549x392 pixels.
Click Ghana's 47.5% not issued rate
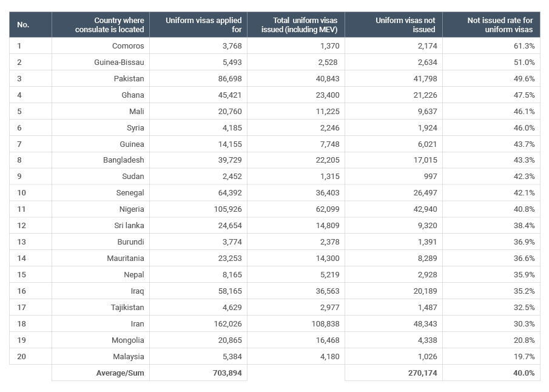pyautogui.click(x=524, y=95)
